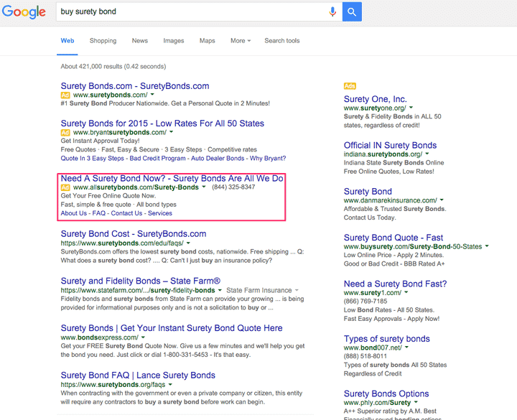The width and height of the screenshot is (517, 420).
Task: Click the 'Contact Us' sitelink
Action: pyautogui.click(x=126, y=213)
